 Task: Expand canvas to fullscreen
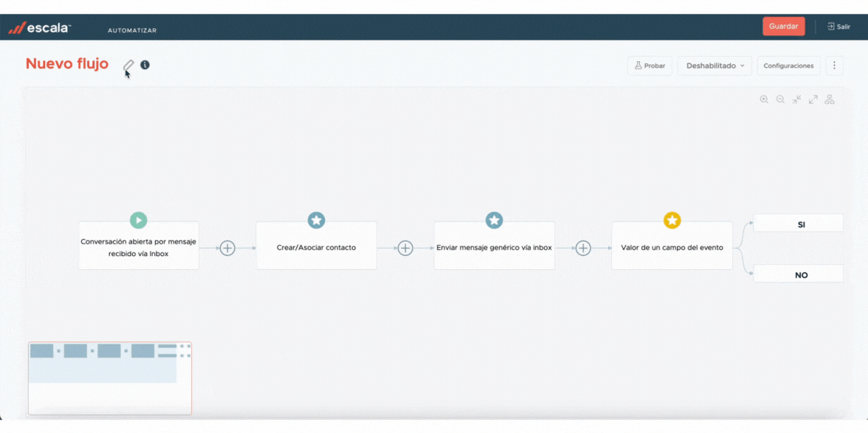point(813,100)
